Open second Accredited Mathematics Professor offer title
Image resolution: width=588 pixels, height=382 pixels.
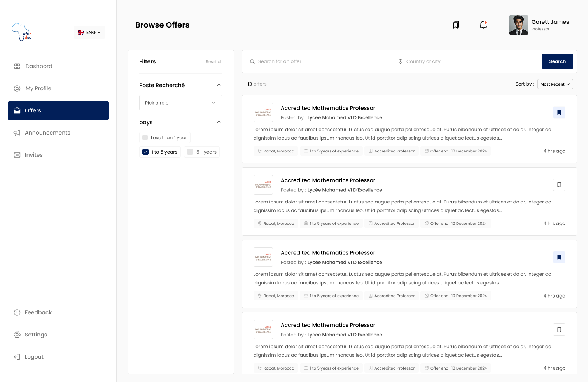(328, 180)
